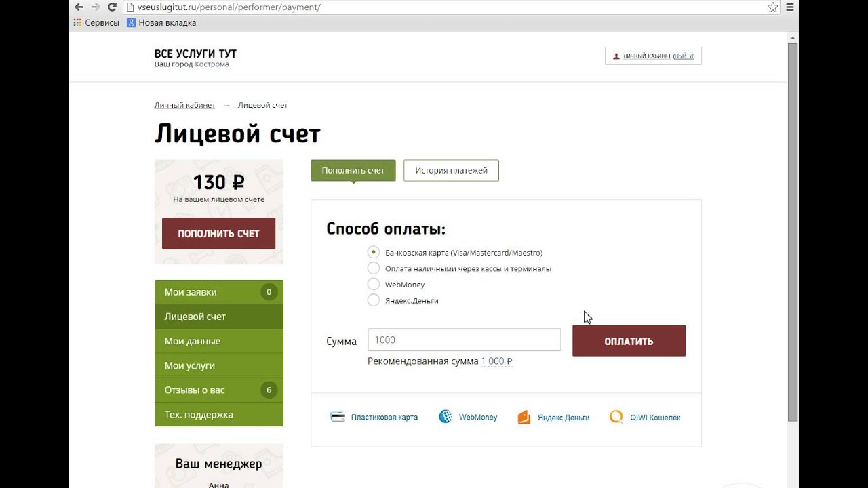Click recommended sum 1 000 ₽ link
Viewport: 868px width, 488px height.
[496, 361]
